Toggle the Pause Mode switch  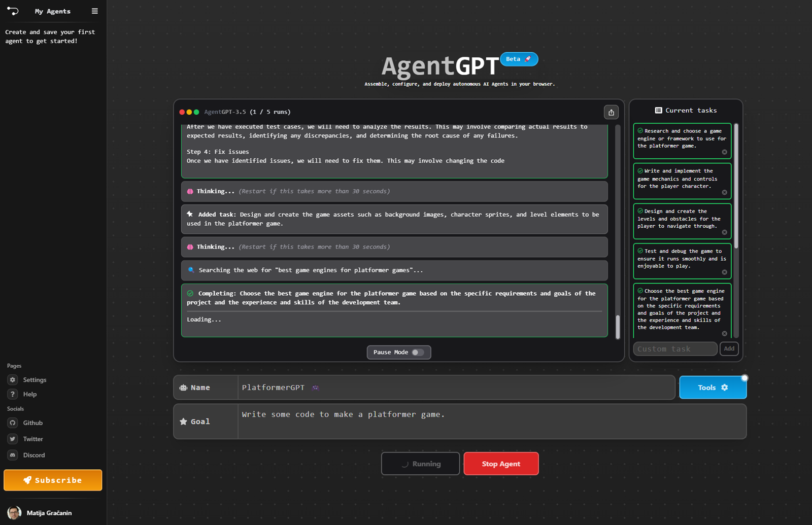click(x=418, y=352)
